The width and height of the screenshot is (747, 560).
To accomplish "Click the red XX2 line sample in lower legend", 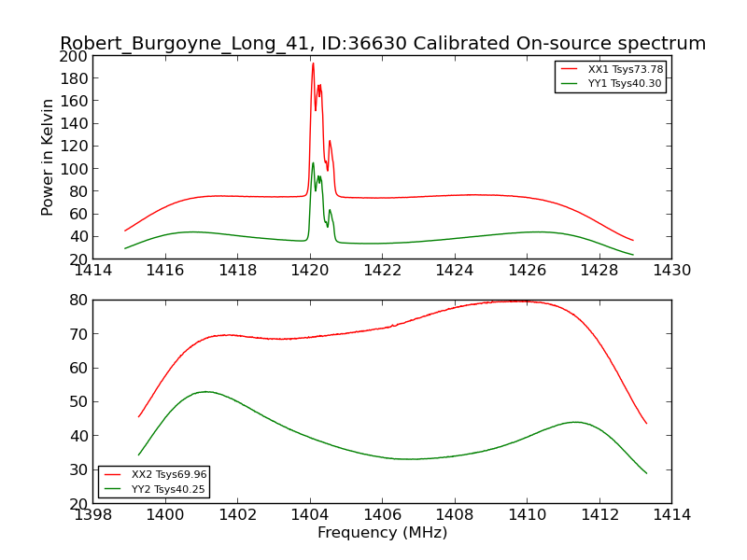I will pos(112,474).
